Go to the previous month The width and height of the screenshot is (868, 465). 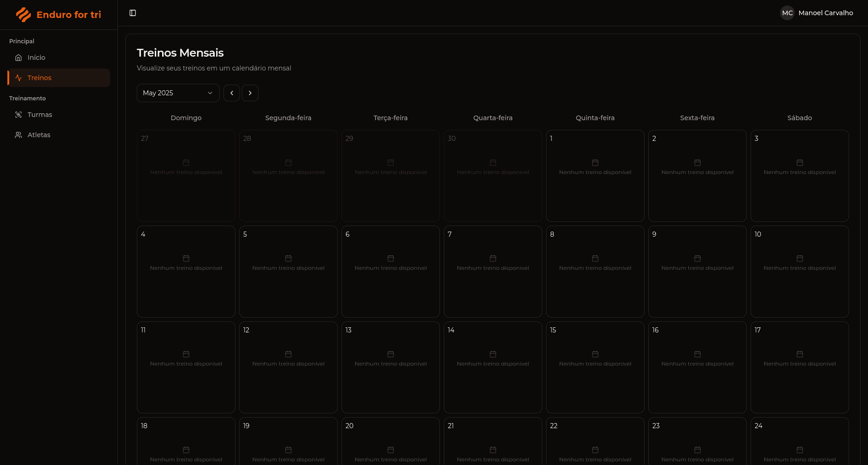pyautogui.click(x=232, y=93)
